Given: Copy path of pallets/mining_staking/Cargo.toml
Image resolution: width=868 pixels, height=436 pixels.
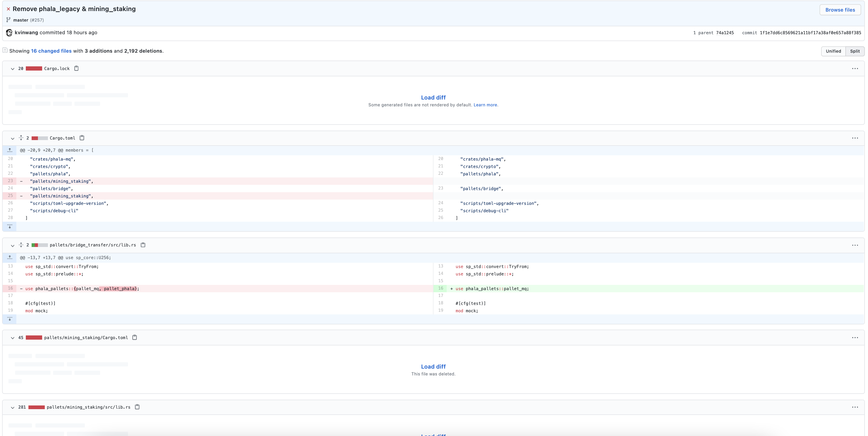Looking at the screenshot, I should [x=135, y=337].
